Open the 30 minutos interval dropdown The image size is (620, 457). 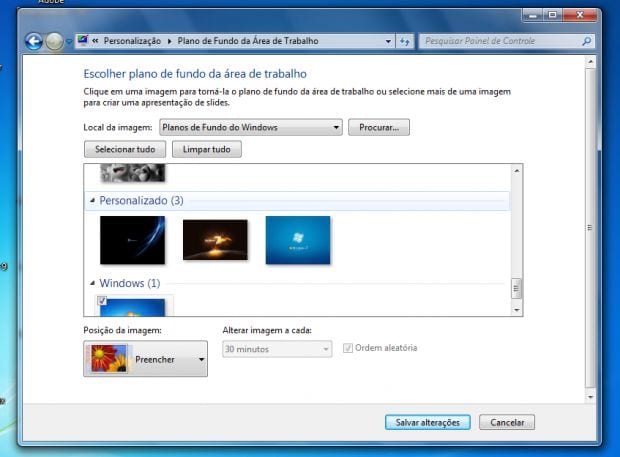click(277, 349)
